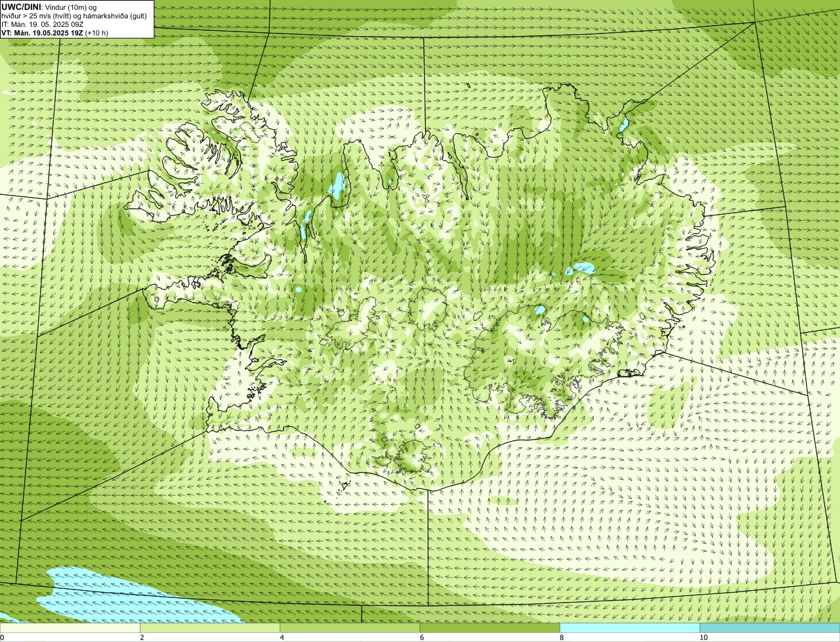
Task: Click the scale label "2"
Action: click(142, 637)
